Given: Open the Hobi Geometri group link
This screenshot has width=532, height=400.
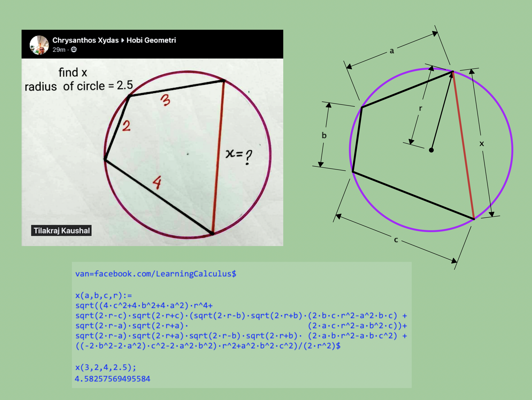Looking at the screenshot, I should click(x=151, y=40).
